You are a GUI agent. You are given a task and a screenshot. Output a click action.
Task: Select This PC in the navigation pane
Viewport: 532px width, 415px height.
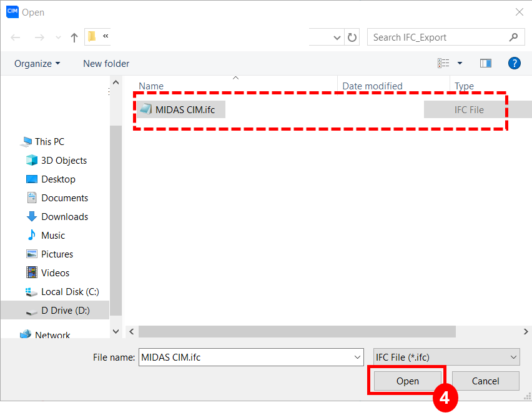tap(49, 142)
